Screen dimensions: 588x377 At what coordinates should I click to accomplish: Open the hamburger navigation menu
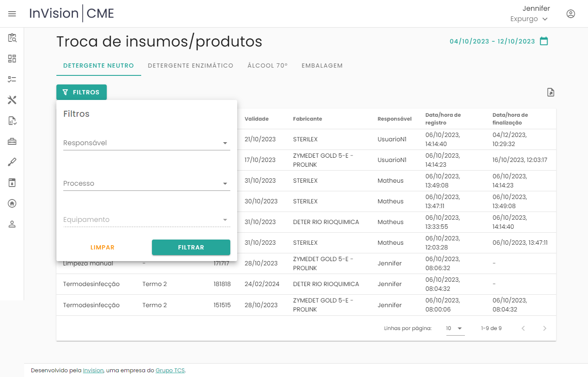[12, 14]
